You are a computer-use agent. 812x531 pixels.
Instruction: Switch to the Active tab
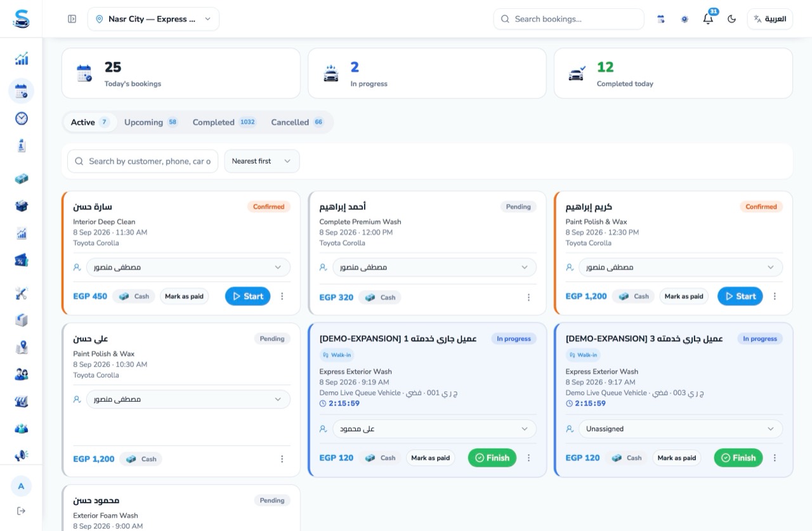coord(89,122)
